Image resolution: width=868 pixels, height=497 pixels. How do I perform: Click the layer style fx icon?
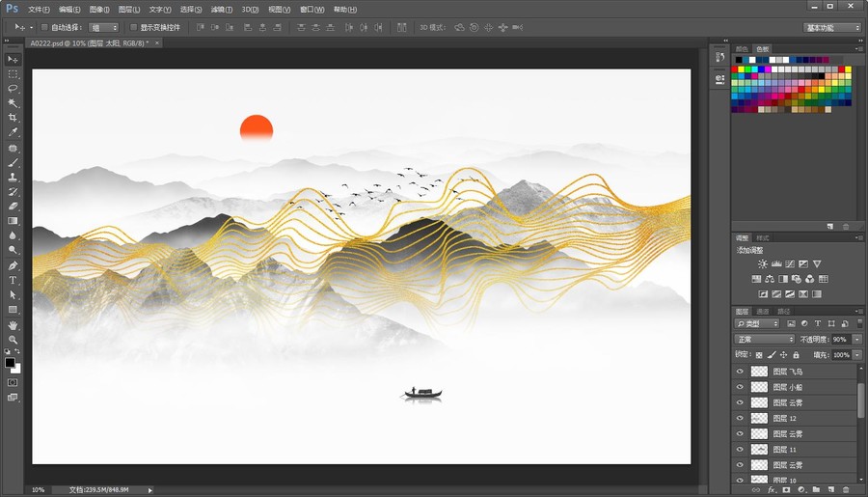tap(772, 490)
